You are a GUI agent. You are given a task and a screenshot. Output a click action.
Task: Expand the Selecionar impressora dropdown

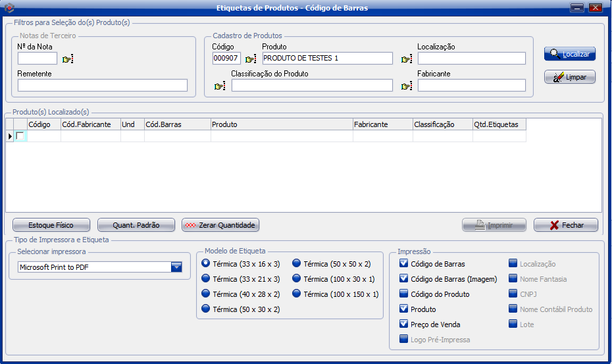pos(176,267)
